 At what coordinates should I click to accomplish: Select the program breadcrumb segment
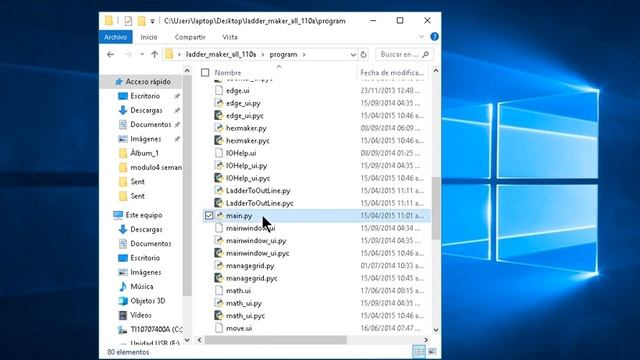click(x=283, y=54)
